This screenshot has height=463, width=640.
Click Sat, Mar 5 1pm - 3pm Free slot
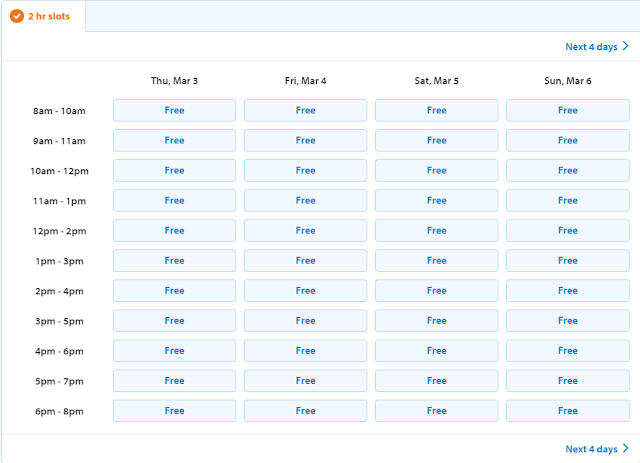(x=437, y=260)
